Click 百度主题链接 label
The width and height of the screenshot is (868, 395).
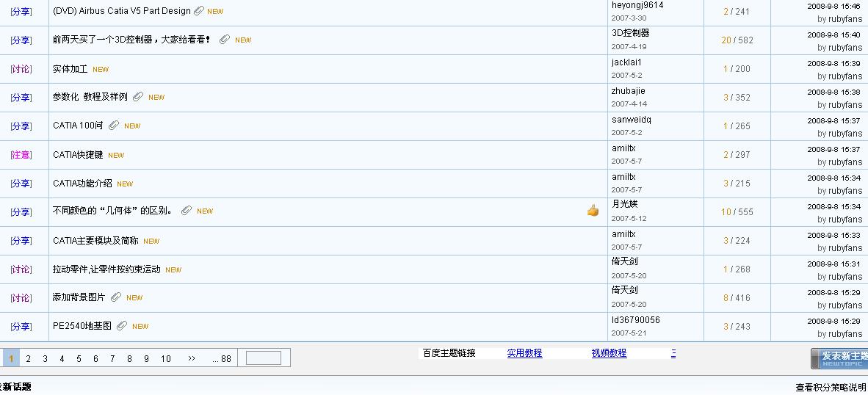[x=449, y=353]
